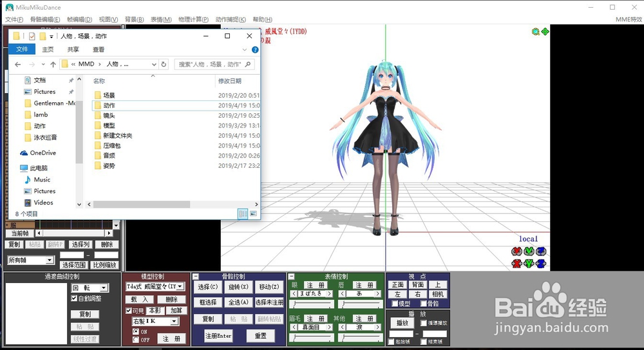Click the red X rotation gizmo icon
The height and width of the screenshot is (350, 644).
516,251
